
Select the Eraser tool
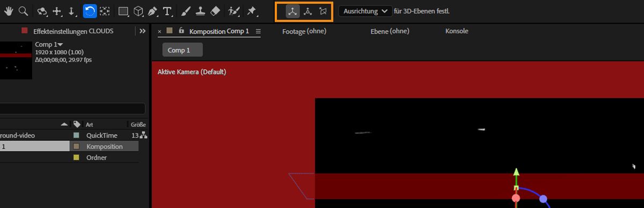pos(215,11)
